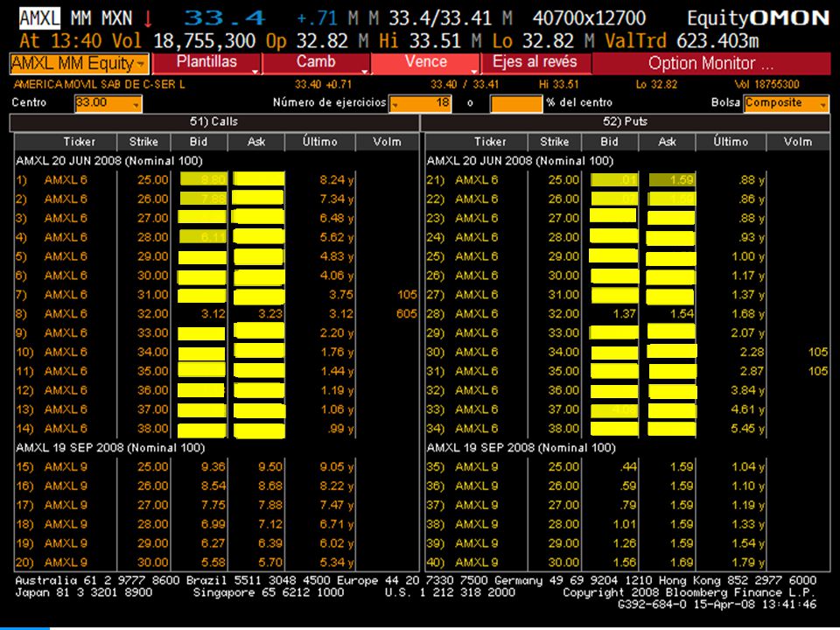Open the Plantillas menu
The width and height of the screenshot is (840, 630).
tap(206, 63)
